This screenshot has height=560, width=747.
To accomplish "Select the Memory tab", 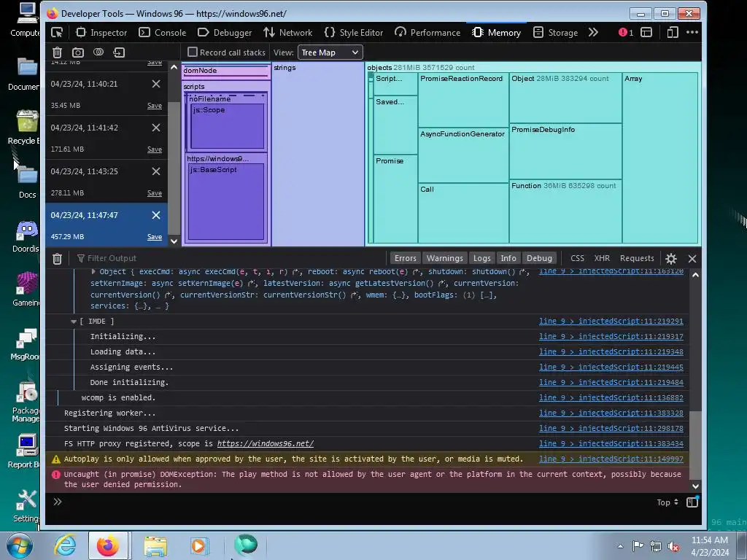I will (496, 32).
